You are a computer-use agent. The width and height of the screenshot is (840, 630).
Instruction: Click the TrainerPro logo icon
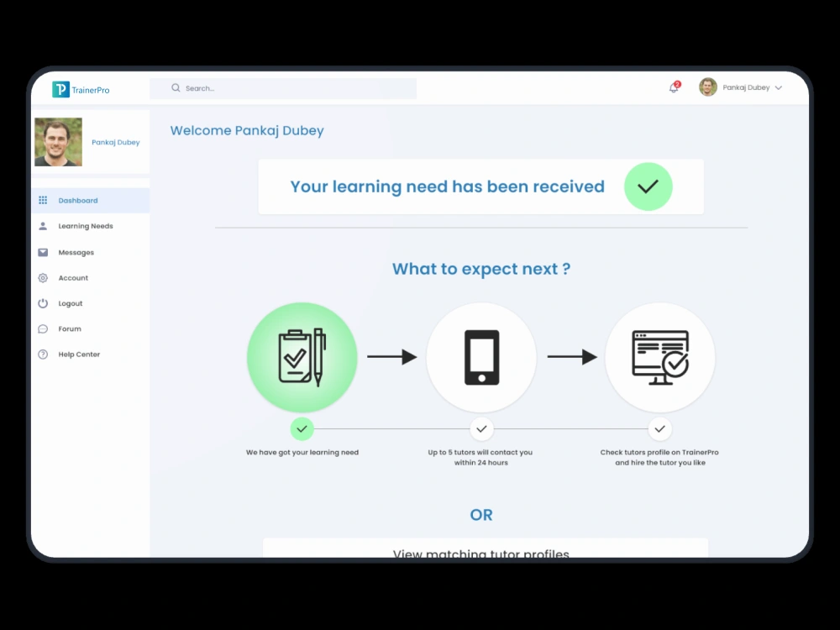tap(60, 89)
